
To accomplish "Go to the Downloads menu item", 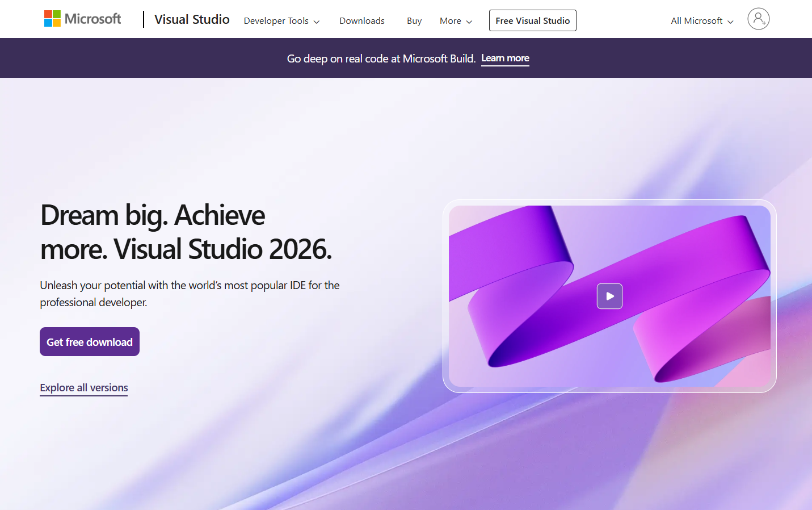I will pos(362,21).
